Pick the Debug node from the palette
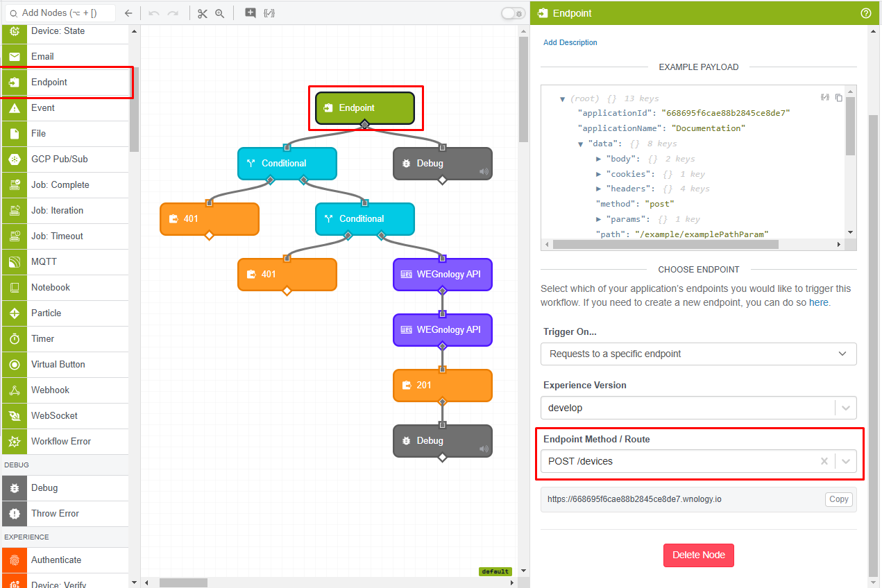 click(x=65, y=487)
